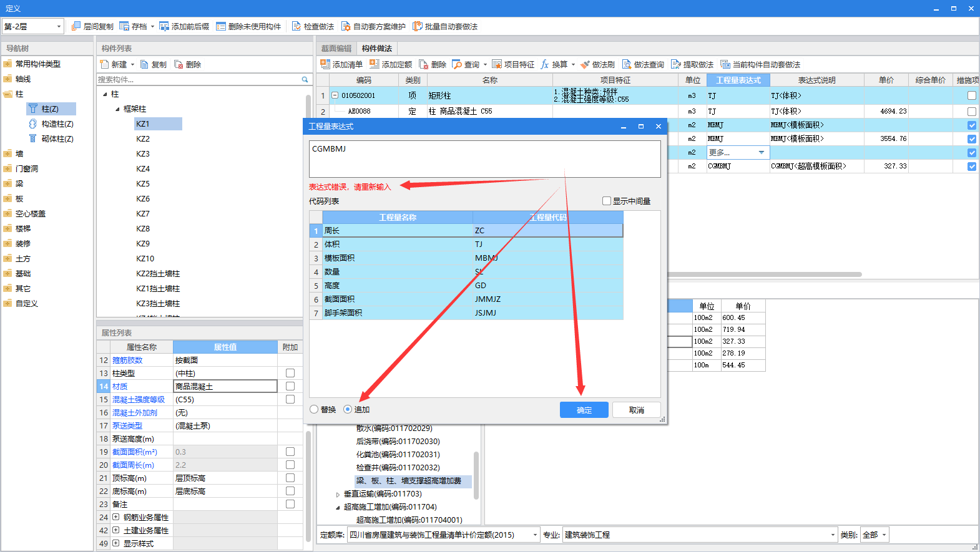Toggle 措施项 checkbox for AE0088 row

click(x=972, y=112)
